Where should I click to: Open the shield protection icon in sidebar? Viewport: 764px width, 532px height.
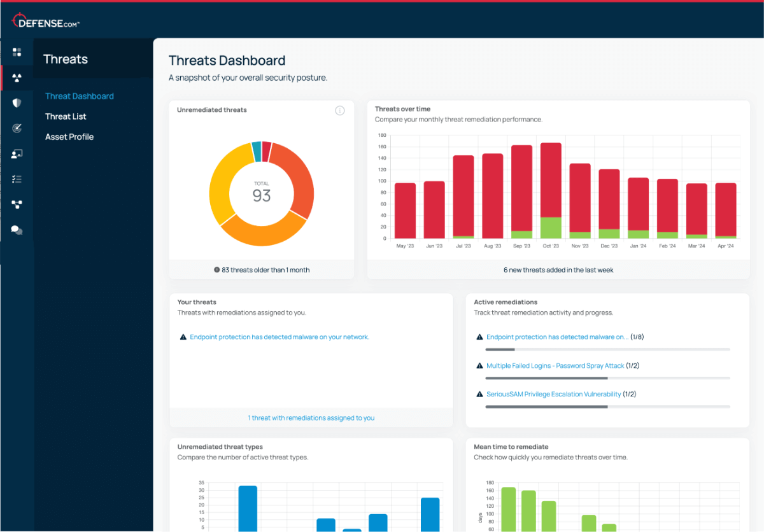click(x=17, y=102)
